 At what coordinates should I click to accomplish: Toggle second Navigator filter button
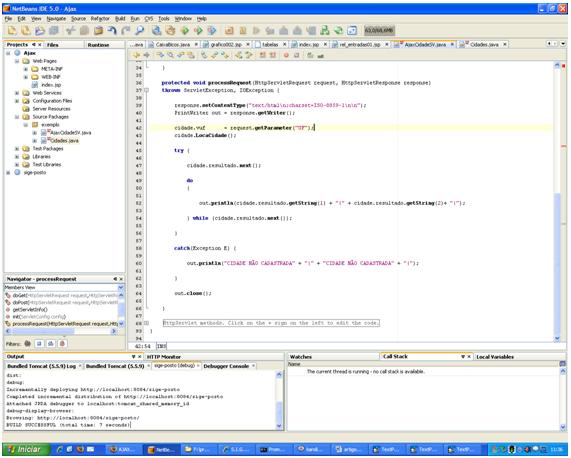(39, 343)
